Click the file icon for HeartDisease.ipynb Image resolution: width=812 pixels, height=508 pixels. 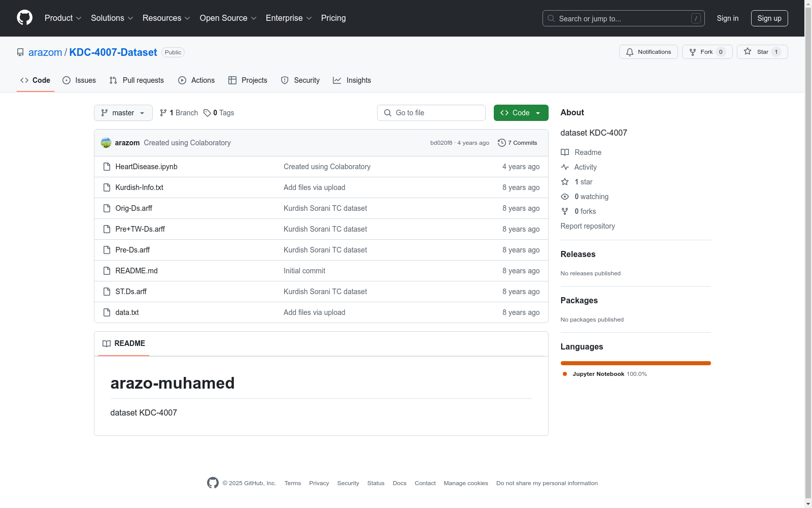[107, 167]
